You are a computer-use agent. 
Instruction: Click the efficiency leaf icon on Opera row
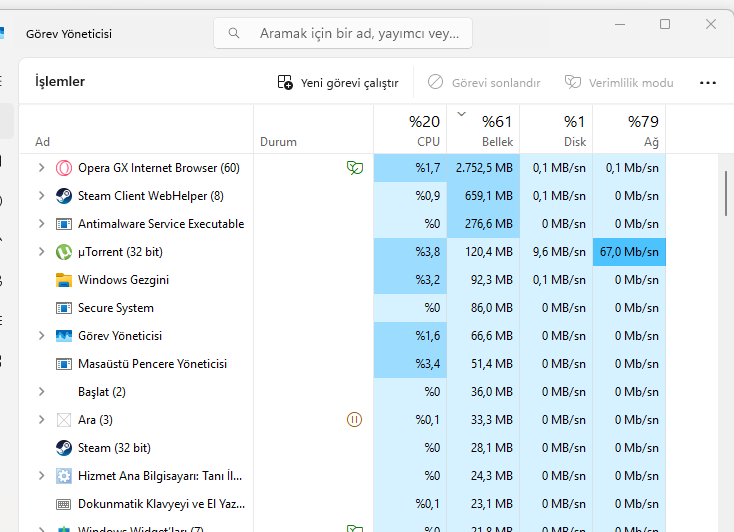coord(354,168)
